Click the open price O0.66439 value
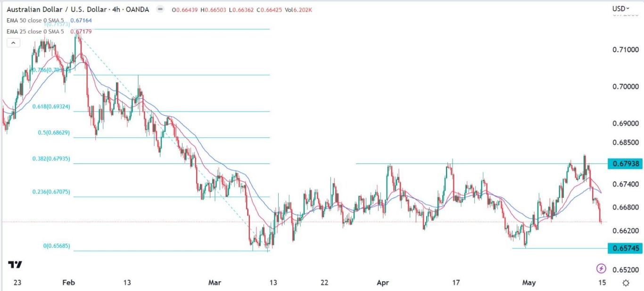Viewport: 644px width, 291px height. coord(184,9)
